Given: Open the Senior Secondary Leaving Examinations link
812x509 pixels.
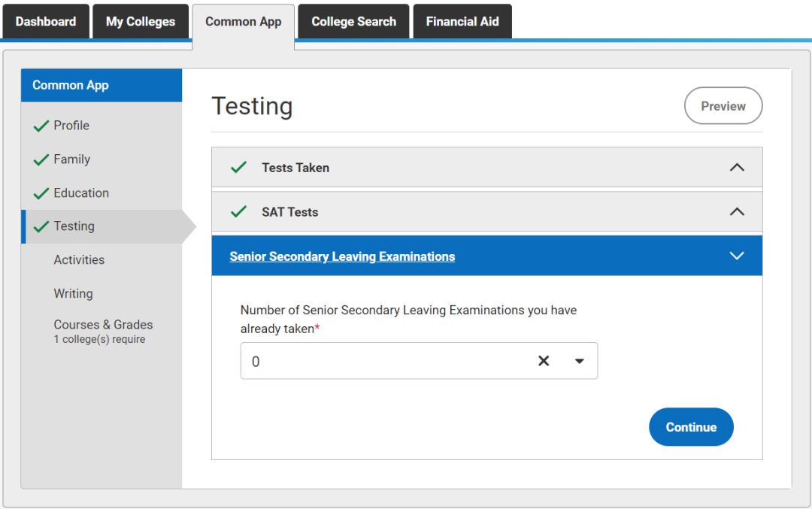Looking at the screenshot, I should (x=342, y=256).
